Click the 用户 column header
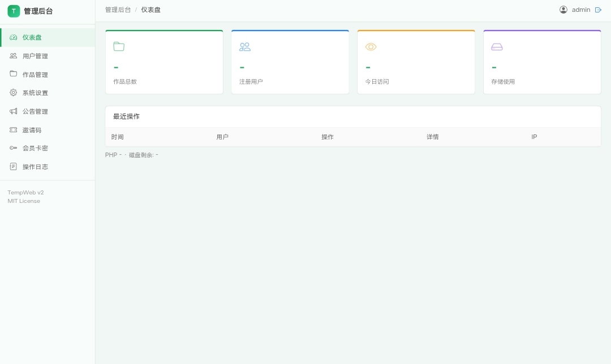611x364 pixels. pos(222,137)
